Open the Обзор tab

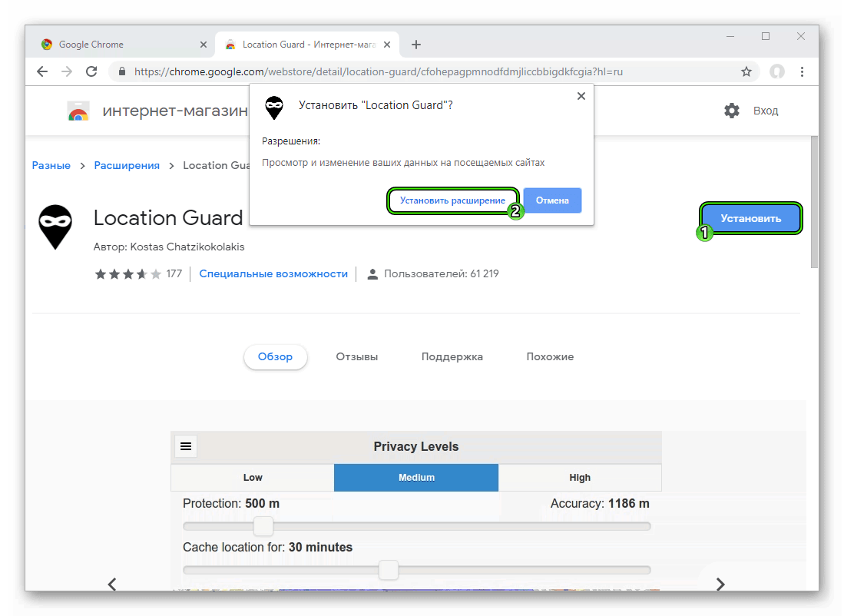tap(275, 356)
